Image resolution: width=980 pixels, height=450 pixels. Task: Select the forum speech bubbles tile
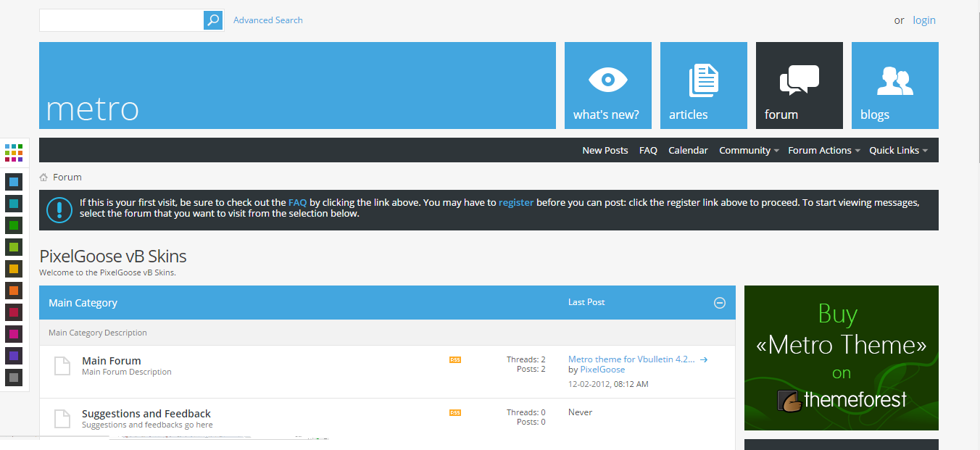click(799, 86)
